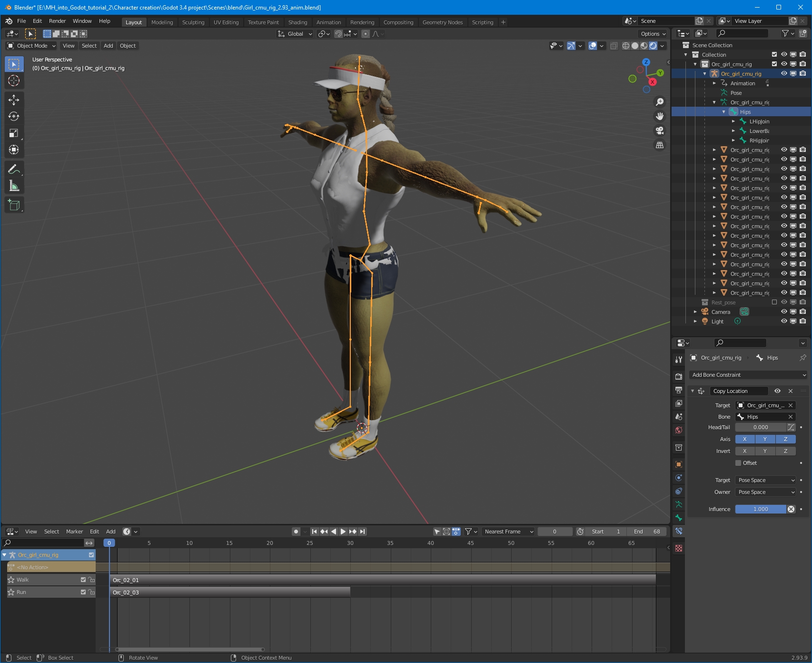The height and width of the screenshot is (663, 812).
Task: Choose the Rotate tool in toolbar
Action: 14,116
